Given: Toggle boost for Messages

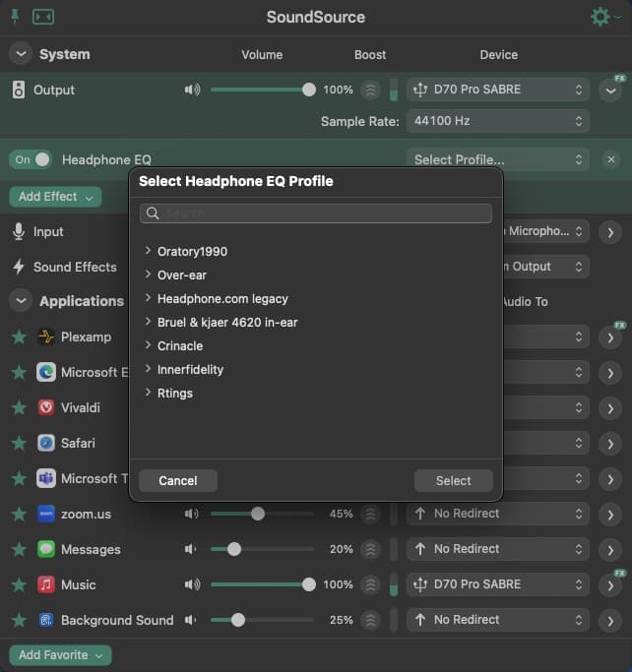Looking at the screenshot, I should point(370,549).
